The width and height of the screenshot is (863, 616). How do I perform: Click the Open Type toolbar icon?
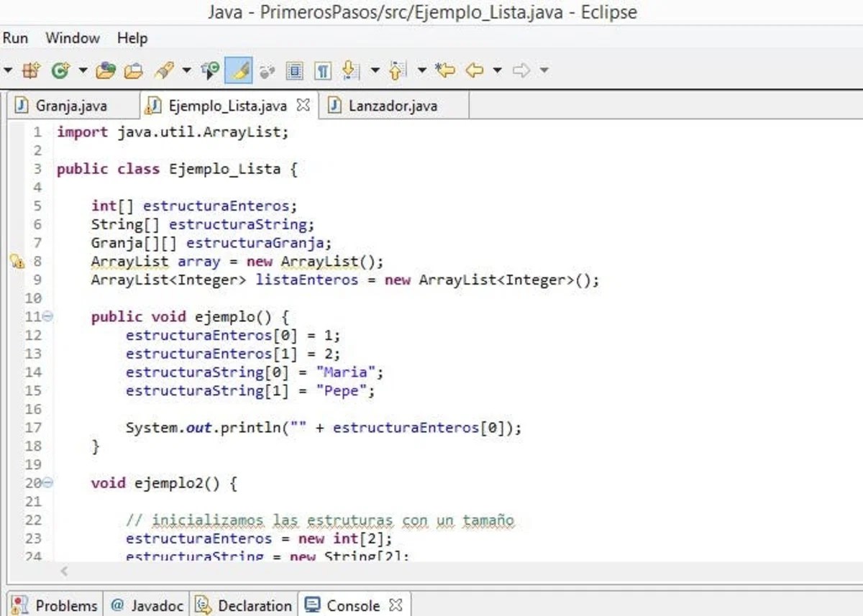(106, 70)
